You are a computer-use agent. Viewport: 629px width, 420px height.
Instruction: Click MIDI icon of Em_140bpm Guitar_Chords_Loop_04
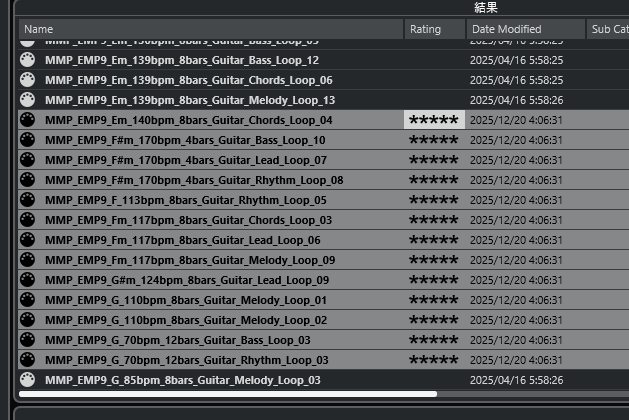27,120
